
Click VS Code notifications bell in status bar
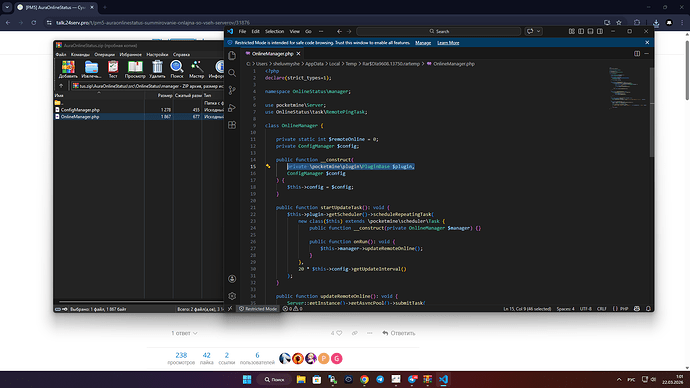648,309
